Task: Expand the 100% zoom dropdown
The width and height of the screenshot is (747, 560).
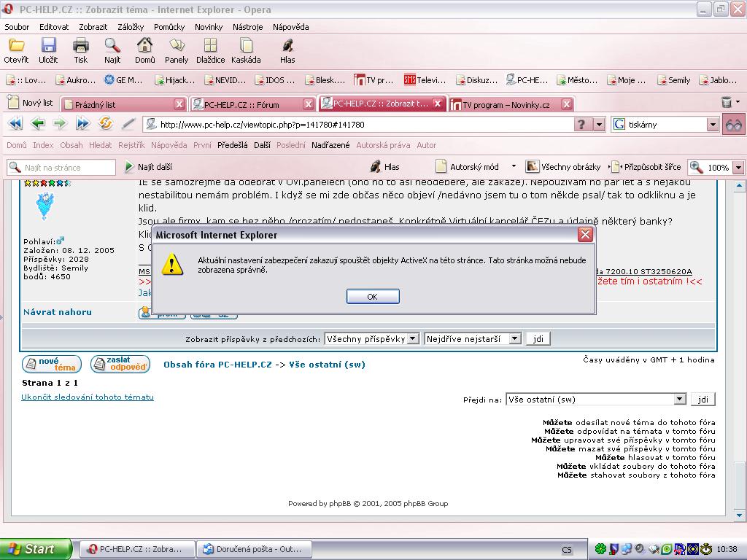Action: coord(738,168)
